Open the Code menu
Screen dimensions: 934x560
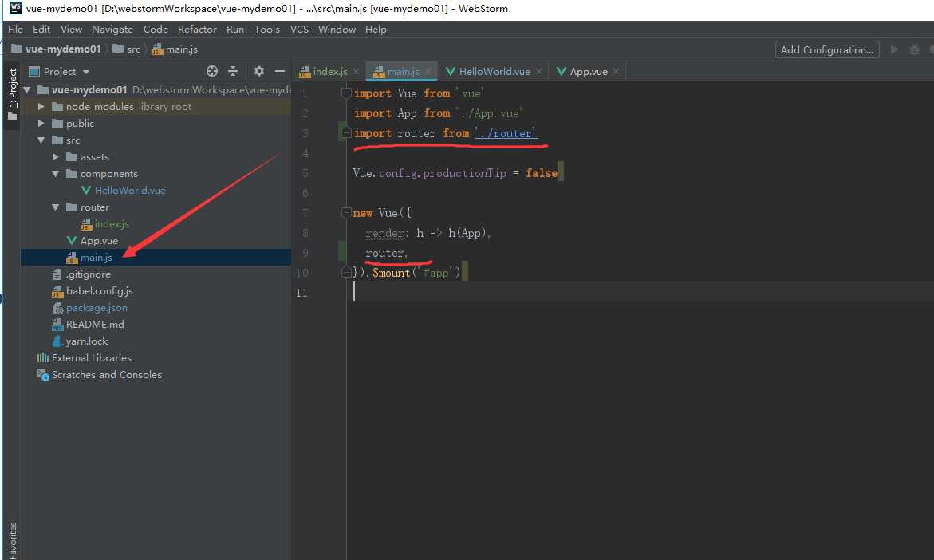[x=156, y=30]
